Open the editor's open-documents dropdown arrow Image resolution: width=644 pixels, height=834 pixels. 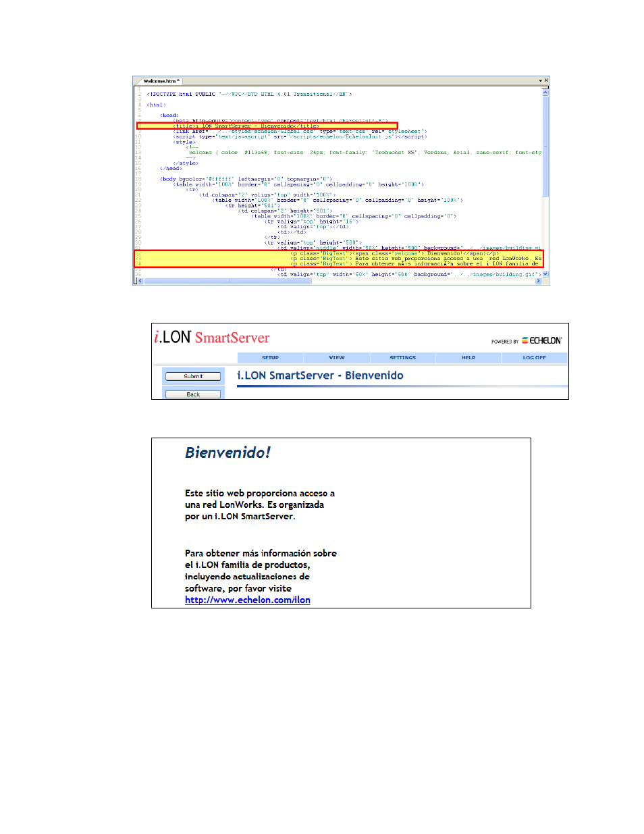click(540, 81)
